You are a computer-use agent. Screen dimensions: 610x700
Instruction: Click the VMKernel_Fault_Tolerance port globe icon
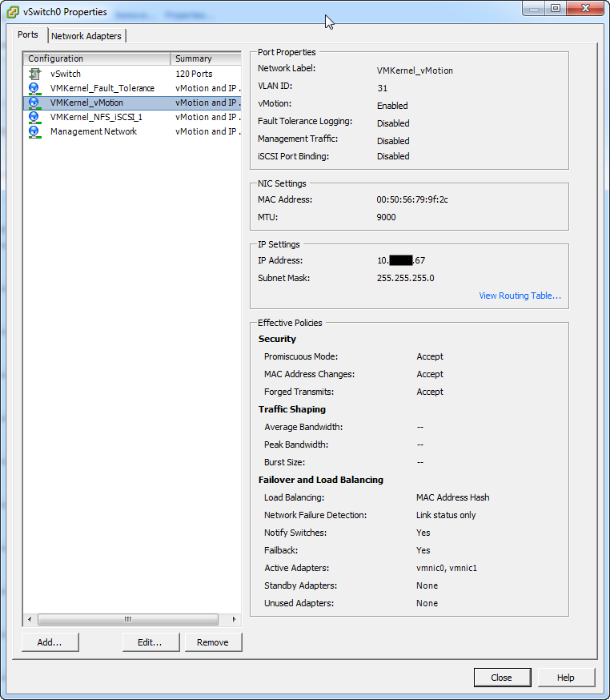click(x=34, y=88)
